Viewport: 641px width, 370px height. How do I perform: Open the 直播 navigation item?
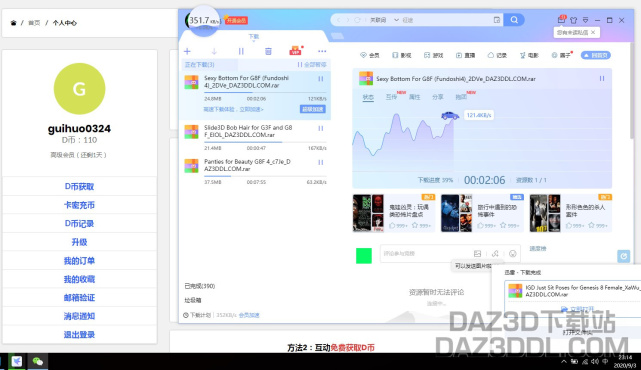pos(465,55)
